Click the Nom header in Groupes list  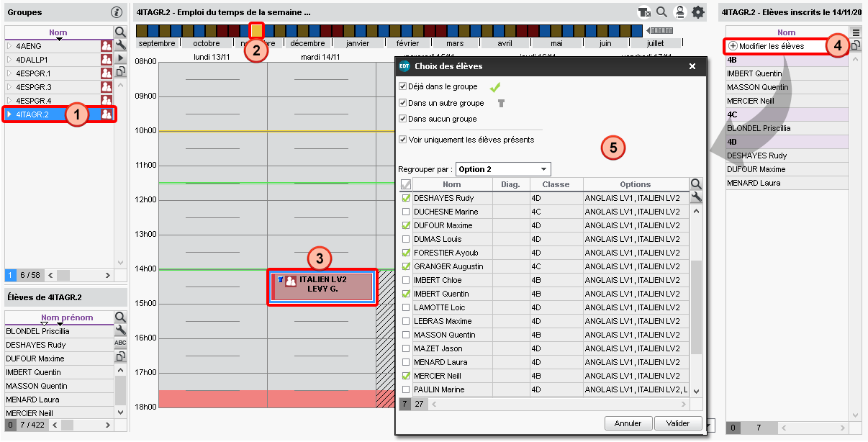click(x=59, y=32)
